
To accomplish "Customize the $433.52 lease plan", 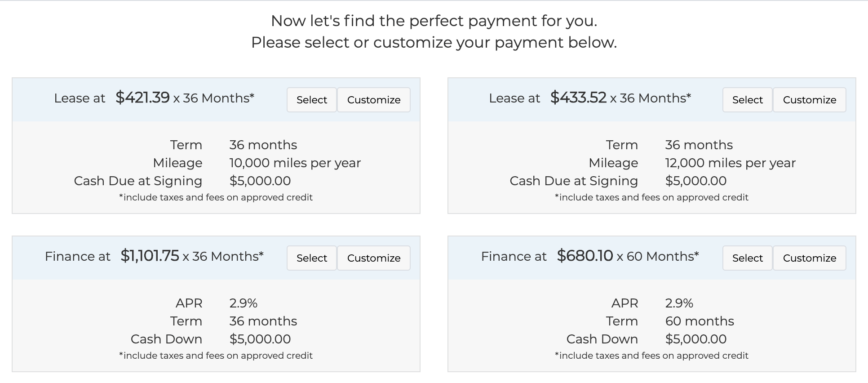I will 810,100.
